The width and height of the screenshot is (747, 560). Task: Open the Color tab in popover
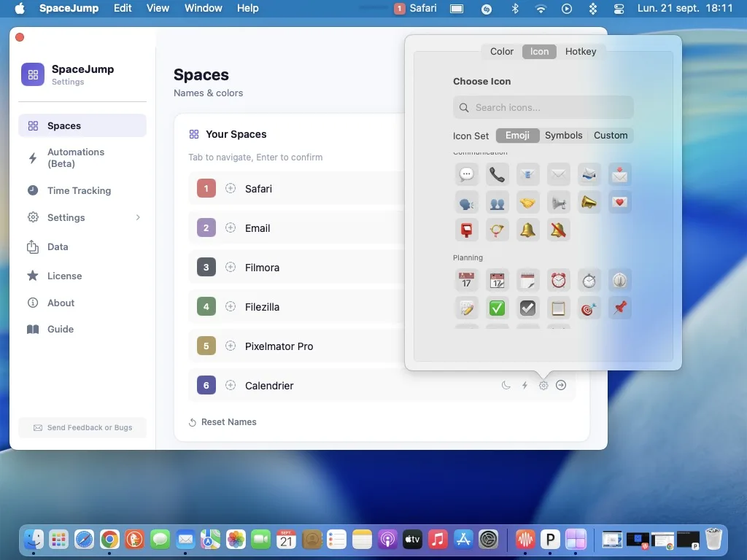[502, 52]
